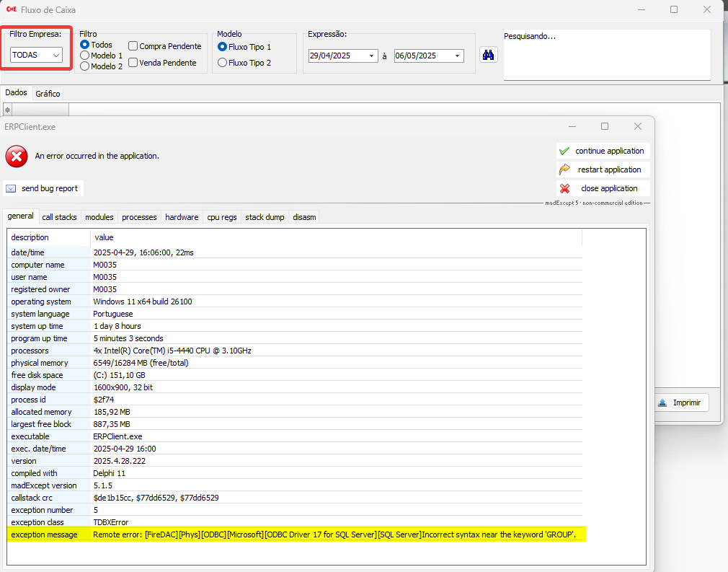Toggle the Venda Pendente checkbox
The image size is (728, 572).
133,63
